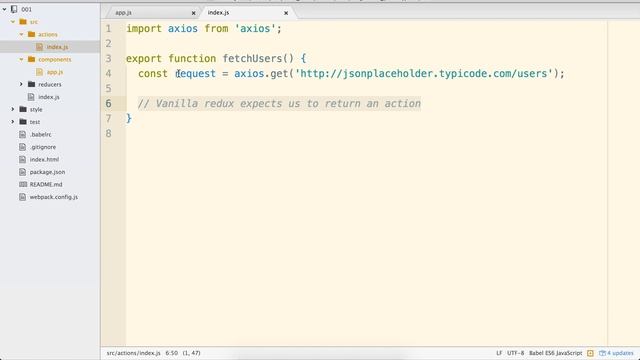Close the index.js tab
640x360 pixels.
[x=286, y=13]
